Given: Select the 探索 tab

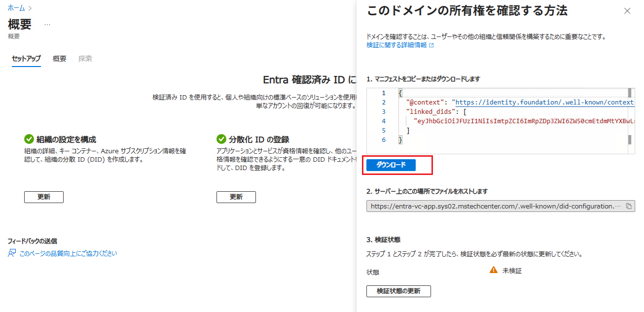Looking at the screenshot, I should coord(85,59).
